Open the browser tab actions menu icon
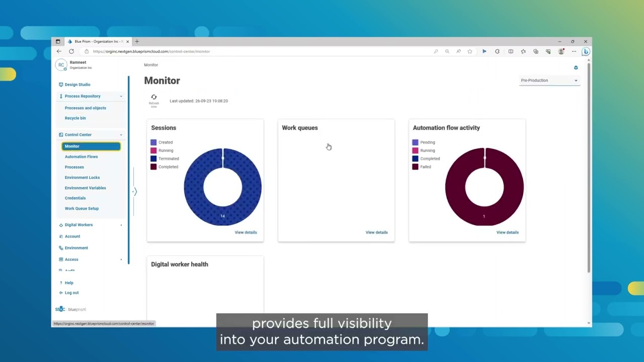Screen dimensions: 644x362 pos(58,42)
